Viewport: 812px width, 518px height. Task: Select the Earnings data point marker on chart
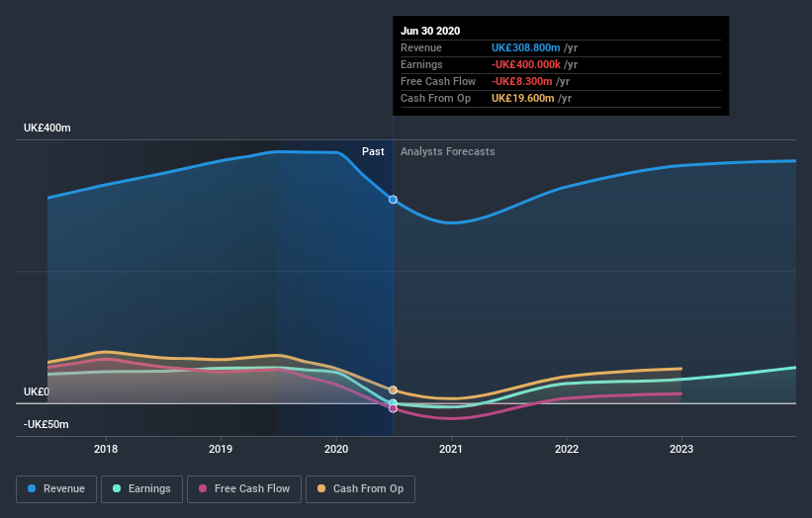(x=393, y=402)
